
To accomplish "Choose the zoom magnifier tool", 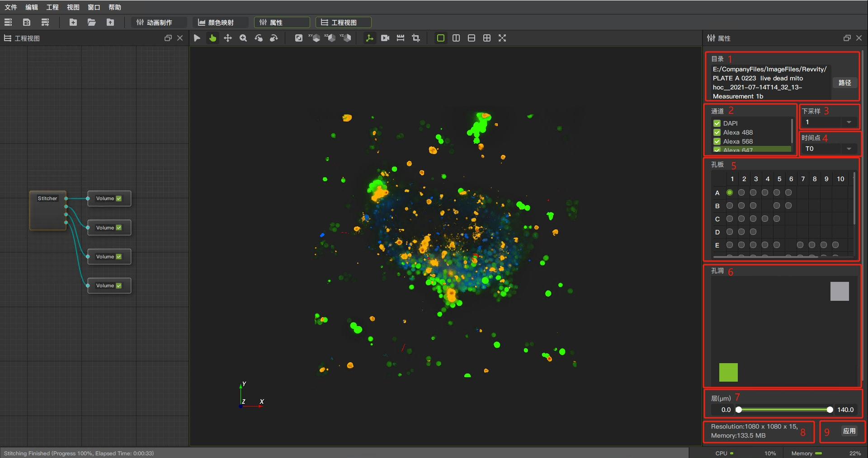I will pos(243,38).
